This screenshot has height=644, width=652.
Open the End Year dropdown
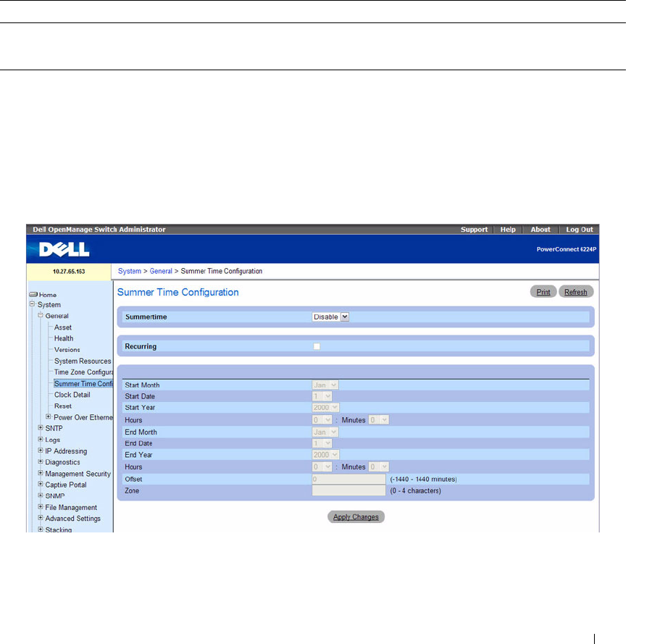[x=325, y=455]
